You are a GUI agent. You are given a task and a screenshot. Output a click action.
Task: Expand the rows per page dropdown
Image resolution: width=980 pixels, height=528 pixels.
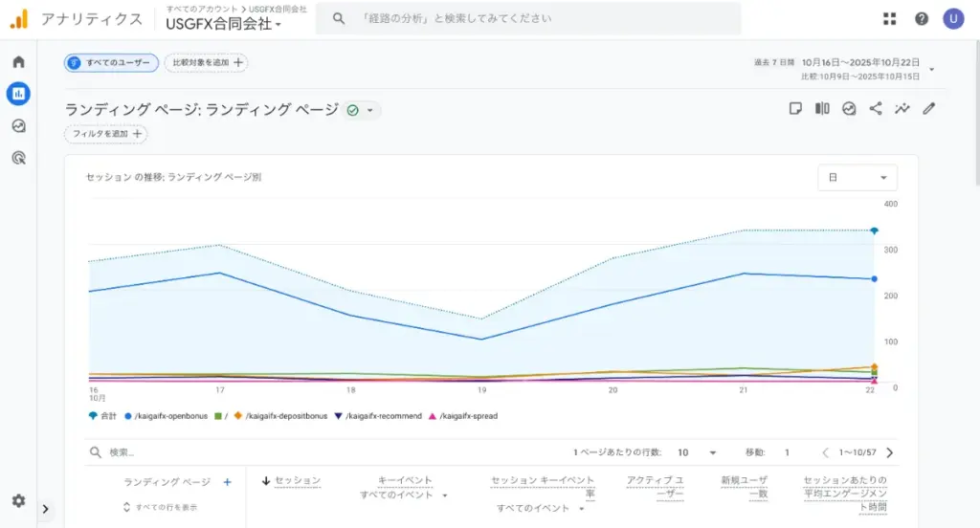coord(698,452)
